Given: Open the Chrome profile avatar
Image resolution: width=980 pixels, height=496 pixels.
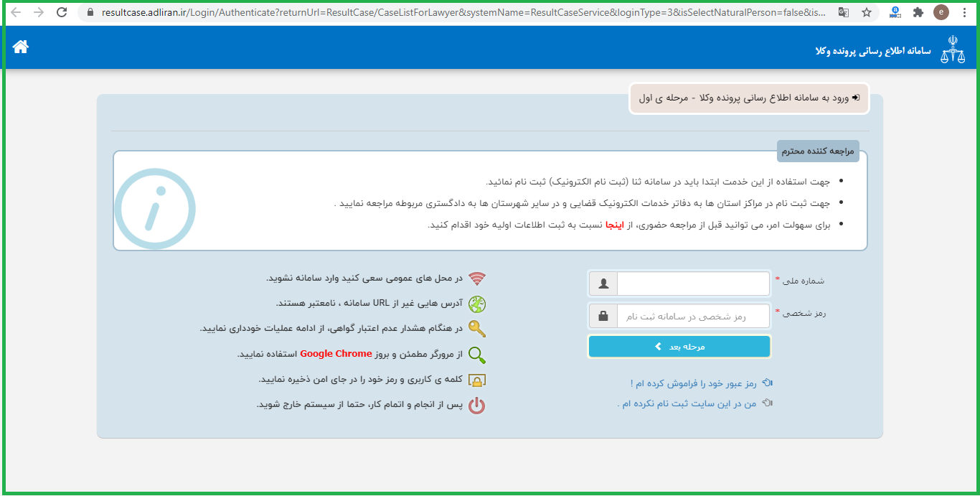Looking at the screenshot, I should (941, 12).
